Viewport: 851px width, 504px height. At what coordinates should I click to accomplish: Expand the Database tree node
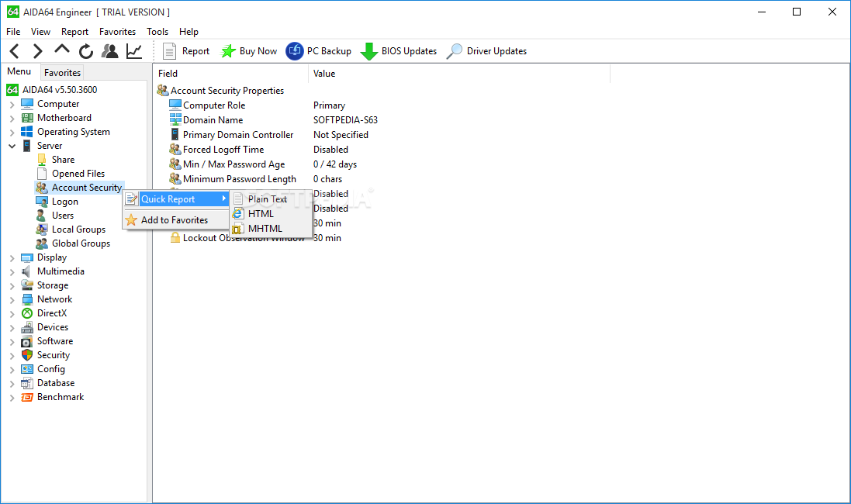pos(12,384)
